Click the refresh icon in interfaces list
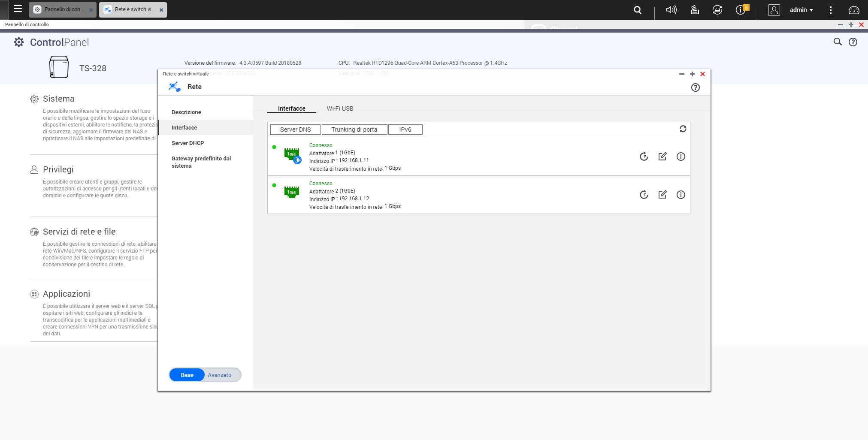 [x=683, y=129]
